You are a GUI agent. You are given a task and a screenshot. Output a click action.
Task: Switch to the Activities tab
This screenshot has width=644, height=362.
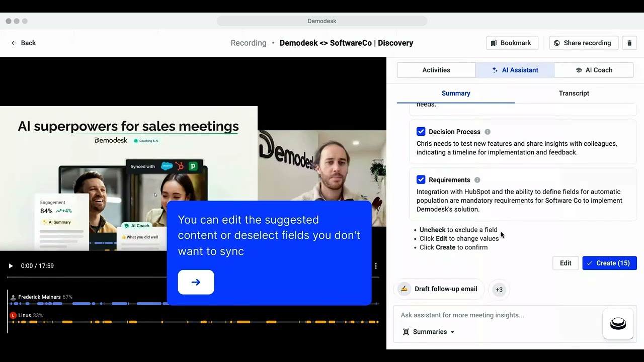[x=436, y=70]
